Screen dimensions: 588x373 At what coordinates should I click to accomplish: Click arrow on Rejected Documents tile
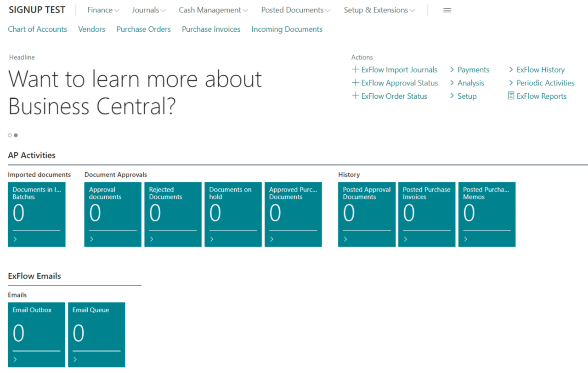152,239
